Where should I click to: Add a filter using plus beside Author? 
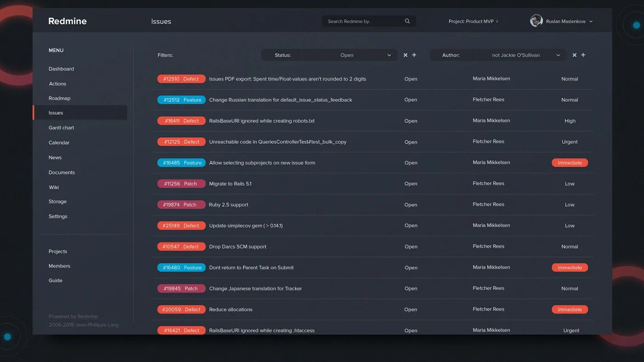tap(583, 55)
